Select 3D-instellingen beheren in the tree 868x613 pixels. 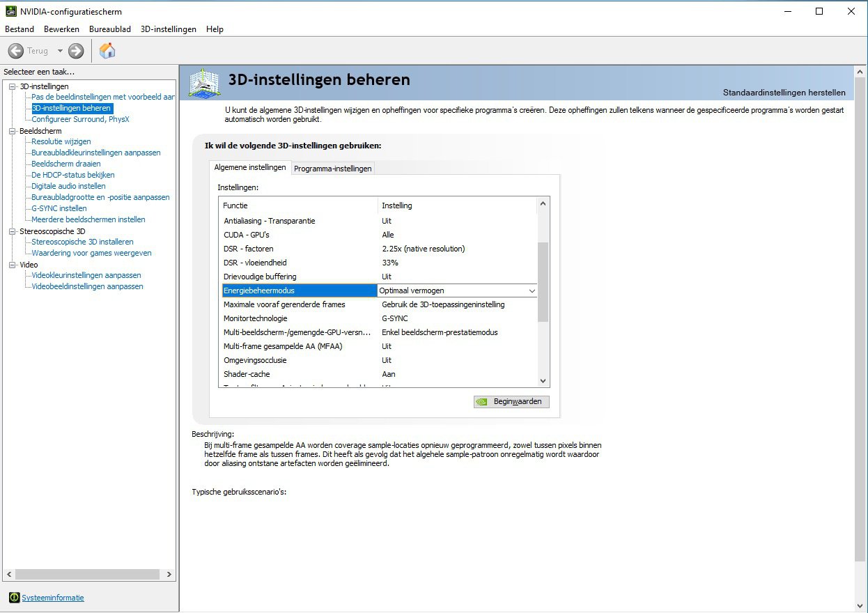coord(71,108)
